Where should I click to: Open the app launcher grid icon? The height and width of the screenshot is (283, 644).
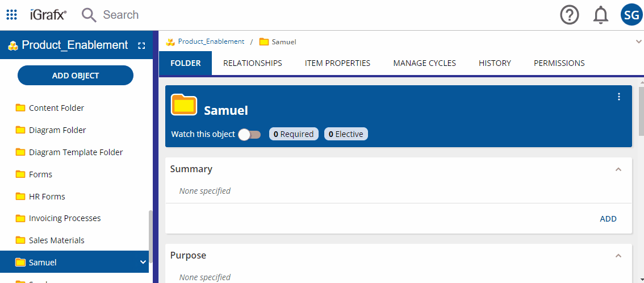(x=11, y=15)
